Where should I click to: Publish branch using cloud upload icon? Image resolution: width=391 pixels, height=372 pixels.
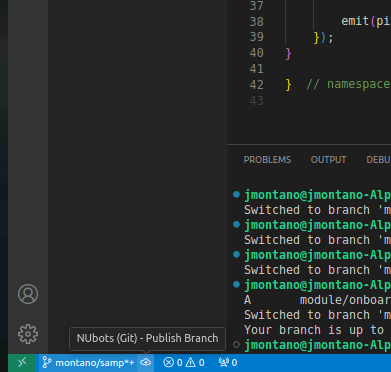(x=146, y=362)
